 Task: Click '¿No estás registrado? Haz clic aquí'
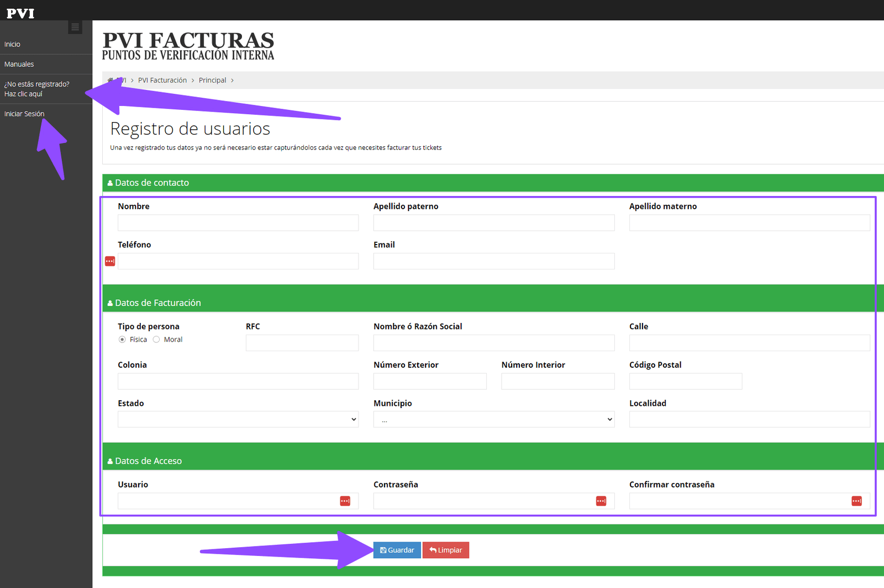(x=36, y=89)
